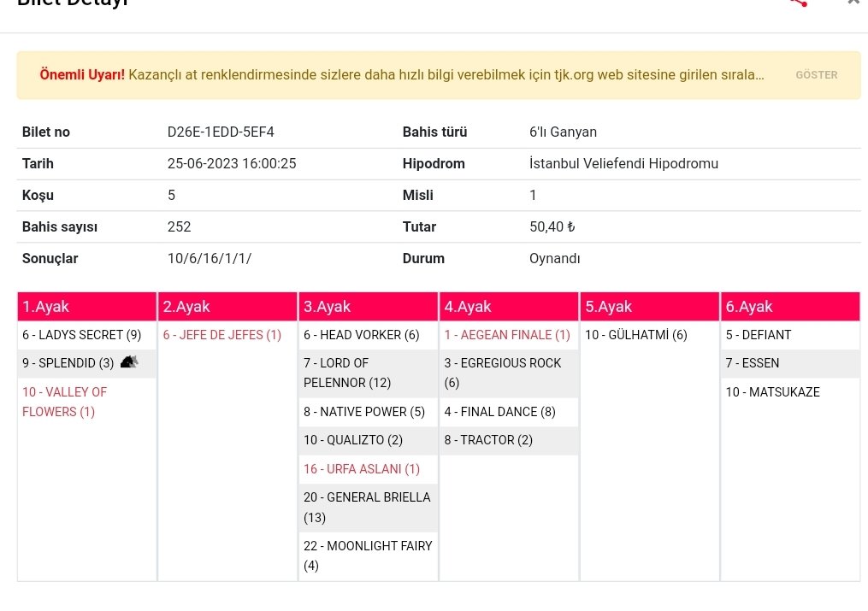This screenshot has height=611, width=868.
Task: Click the Koşu value 5
Action: point(172,195)
